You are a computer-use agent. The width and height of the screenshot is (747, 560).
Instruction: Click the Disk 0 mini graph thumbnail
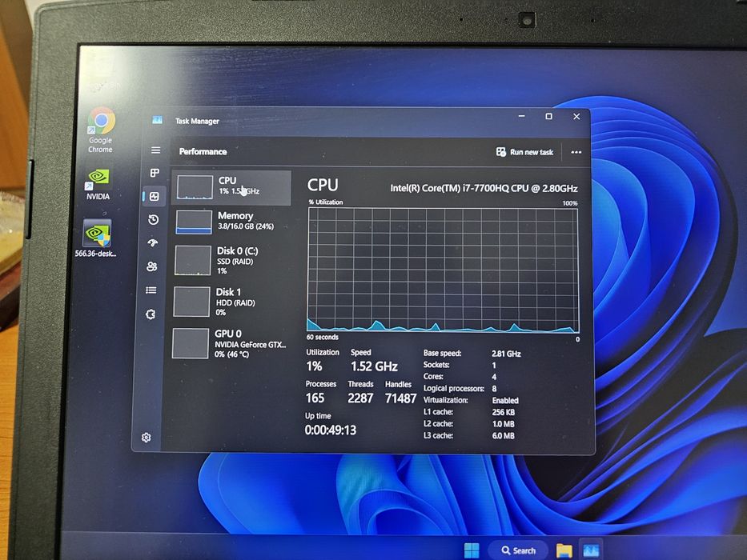[x=192, y=261]
